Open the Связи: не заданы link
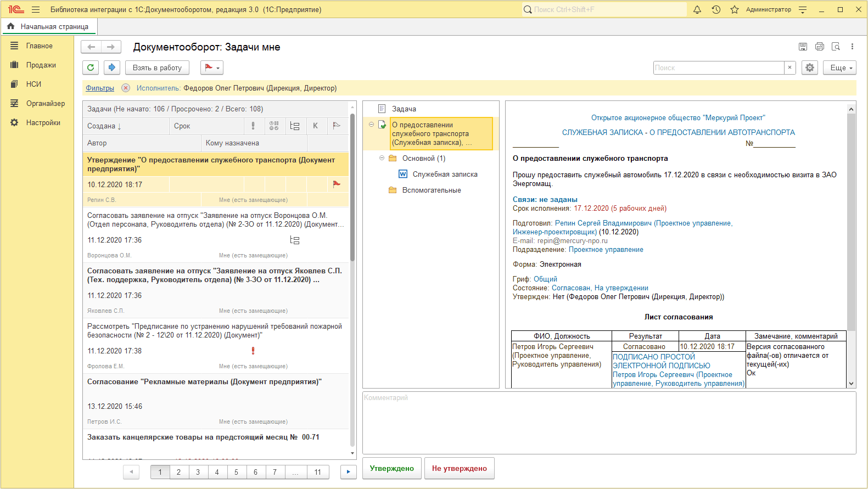The height and width of the screenshot is (489, 868). (545, 199)
